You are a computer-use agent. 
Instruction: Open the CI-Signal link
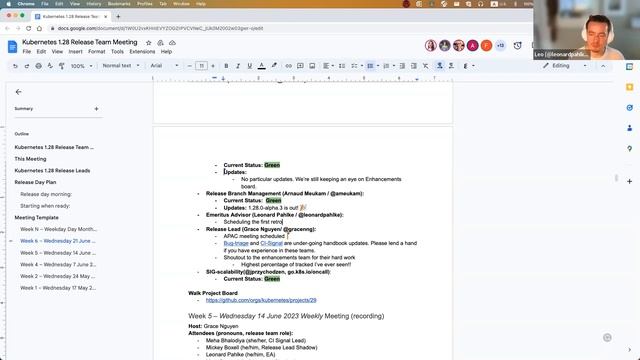pyautogui.click(x=271, y=243)
